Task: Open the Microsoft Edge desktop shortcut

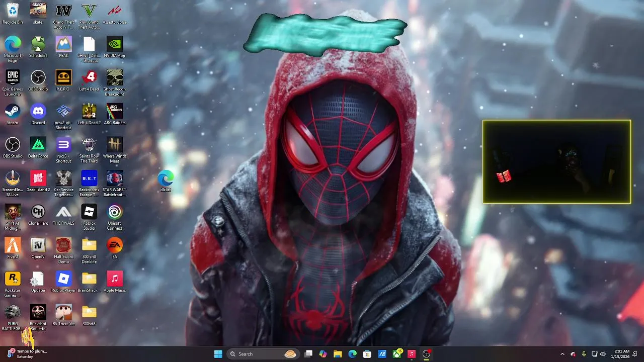Action: (x=13, y=49)
